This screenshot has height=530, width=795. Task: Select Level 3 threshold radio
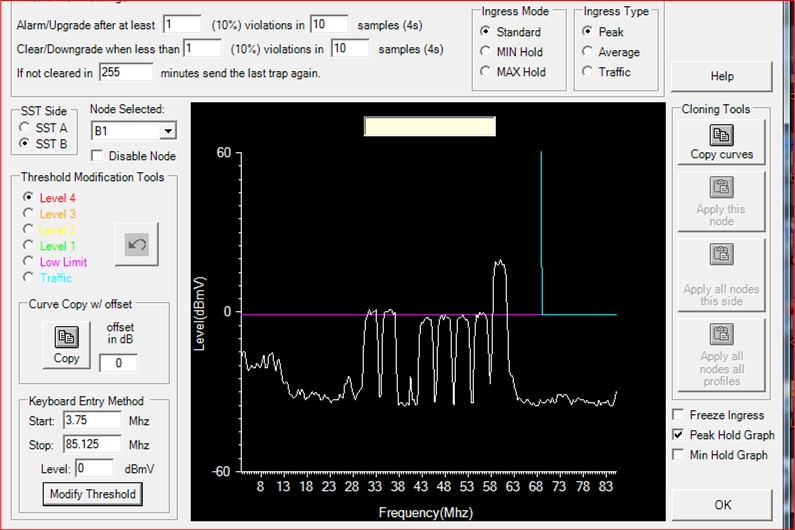[x=28, y=213]
